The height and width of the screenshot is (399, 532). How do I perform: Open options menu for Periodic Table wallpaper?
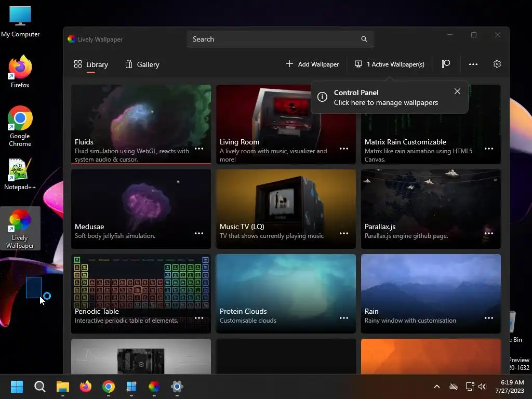click(199, 318)
